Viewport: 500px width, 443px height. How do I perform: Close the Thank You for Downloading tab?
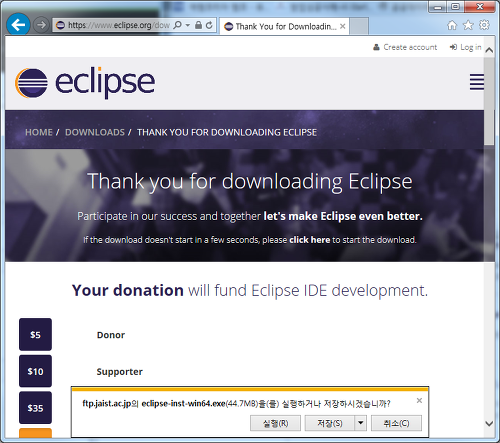tap(343, 26)
